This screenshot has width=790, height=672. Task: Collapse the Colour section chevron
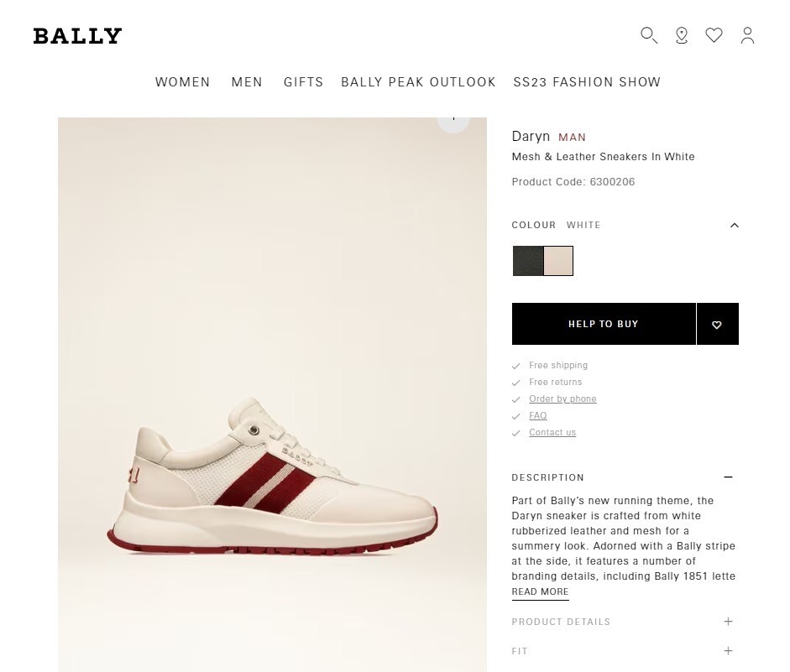click(x=735, y=225)
